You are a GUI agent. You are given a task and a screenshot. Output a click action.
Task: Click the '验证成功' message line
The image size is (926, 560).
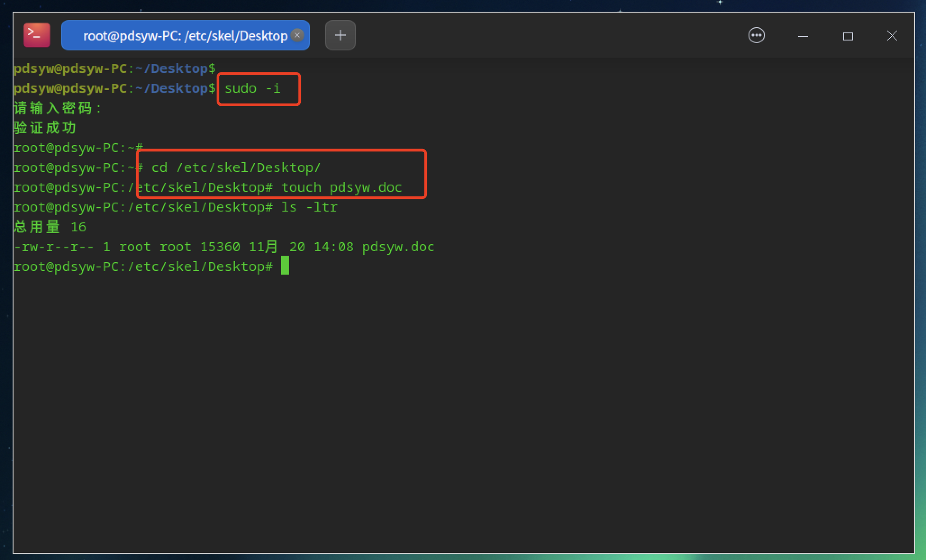coord(45,128)
